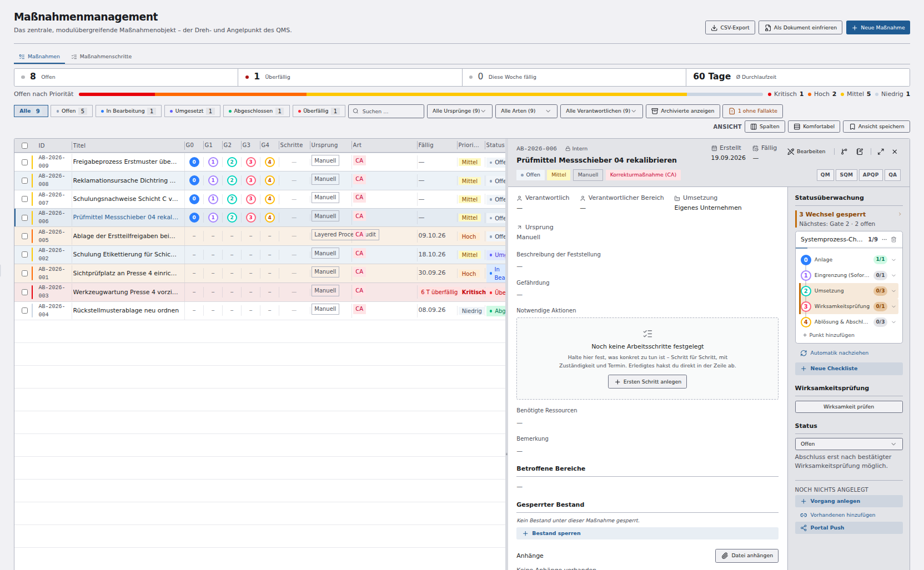Image resolution: width=924 pixels, height=570 pixels.
Task: Click the G3 gate circle for Reklamationsursache Dichtring
Action: [251, 180]
